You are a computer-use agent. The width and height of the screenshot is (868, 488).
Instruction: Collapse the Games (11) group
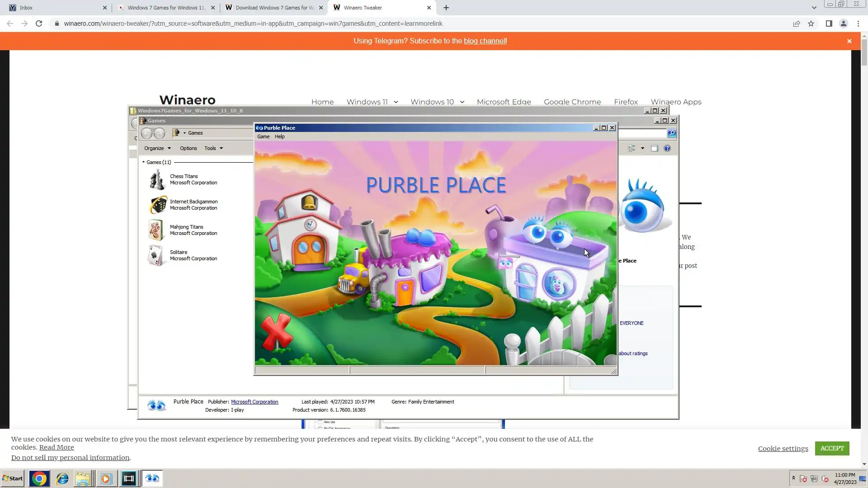tap(144, 162)
